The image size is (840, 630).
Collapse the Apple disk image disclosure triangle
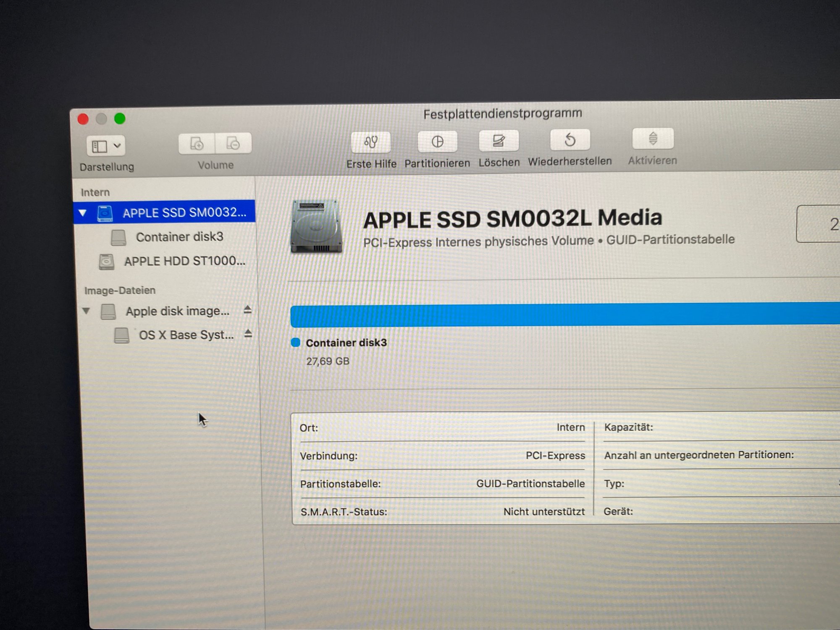coord(86,311)
